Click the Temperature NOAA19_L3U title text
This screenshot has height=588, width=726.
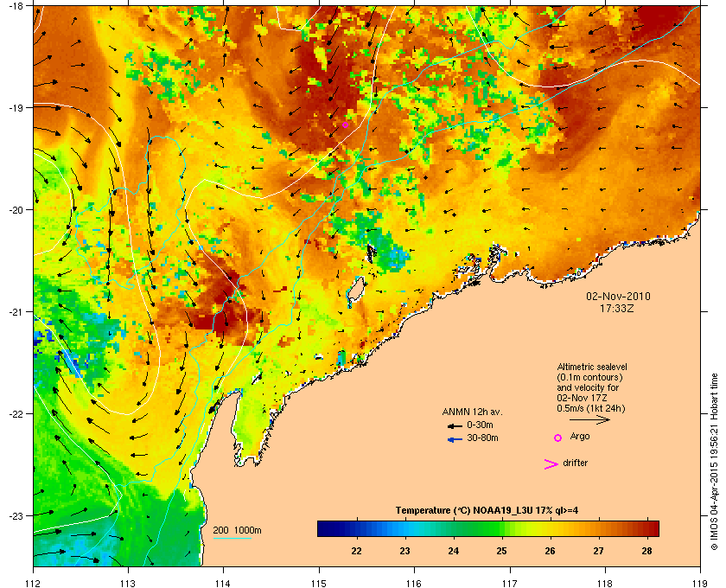(487, 511)
